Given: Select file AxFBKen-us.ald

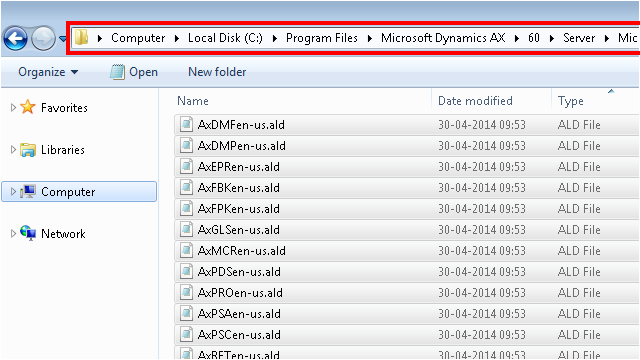Looking at the screenshot, I should tap(239, 188).
